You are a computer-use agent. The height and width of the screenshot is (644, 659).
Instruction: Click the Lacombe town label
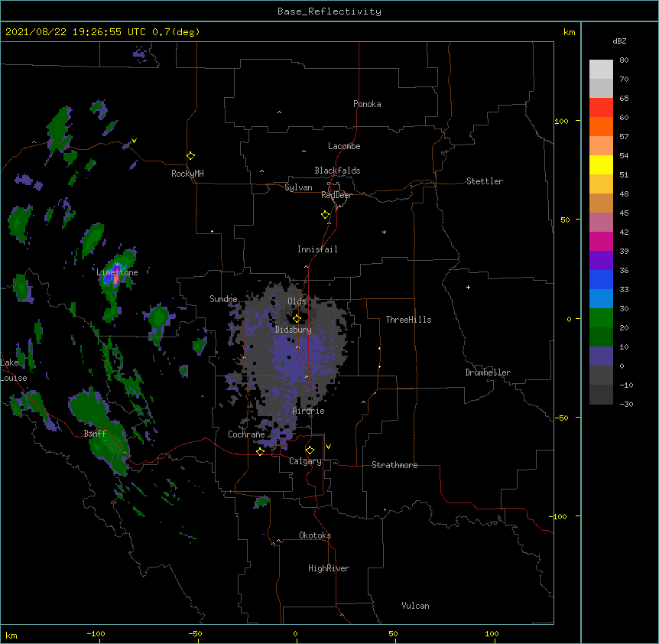[344, 146]
